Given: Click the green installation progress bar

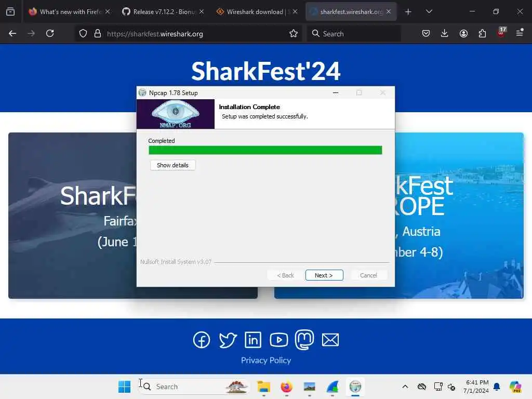Looking at the screenshot, I should [x=265, y=150].
